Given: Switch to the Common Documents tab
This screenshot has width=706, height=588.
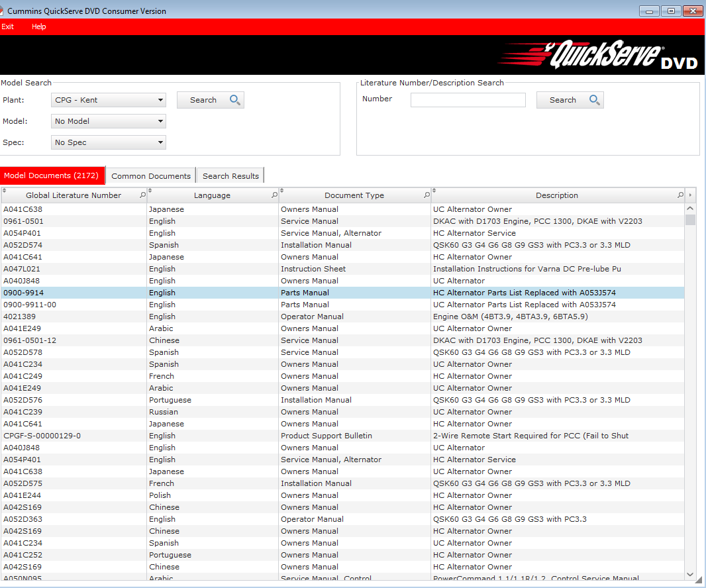Looking at the screenshot, I should tap(151, 175).
